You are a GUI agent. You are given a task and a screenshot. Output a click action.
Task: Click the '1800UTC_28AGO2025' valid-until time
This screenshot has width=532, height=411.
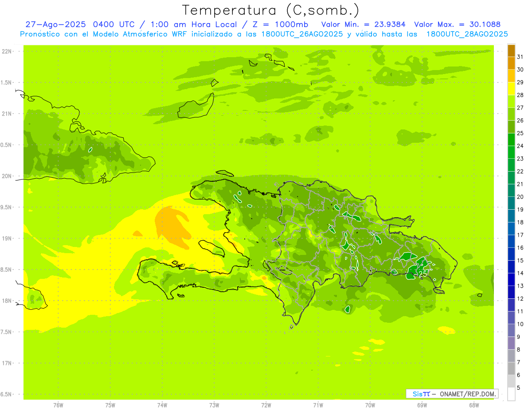(467, 34)
